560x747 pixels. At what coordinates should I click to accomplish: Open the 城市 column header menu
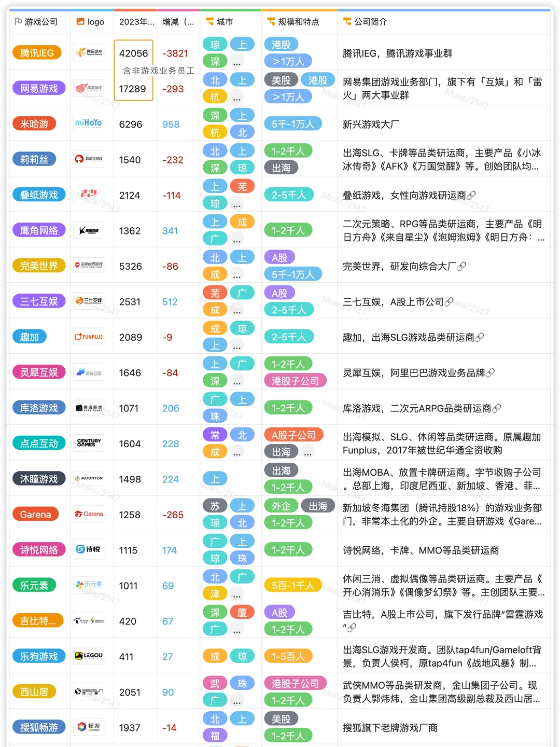tap(231, 22)
